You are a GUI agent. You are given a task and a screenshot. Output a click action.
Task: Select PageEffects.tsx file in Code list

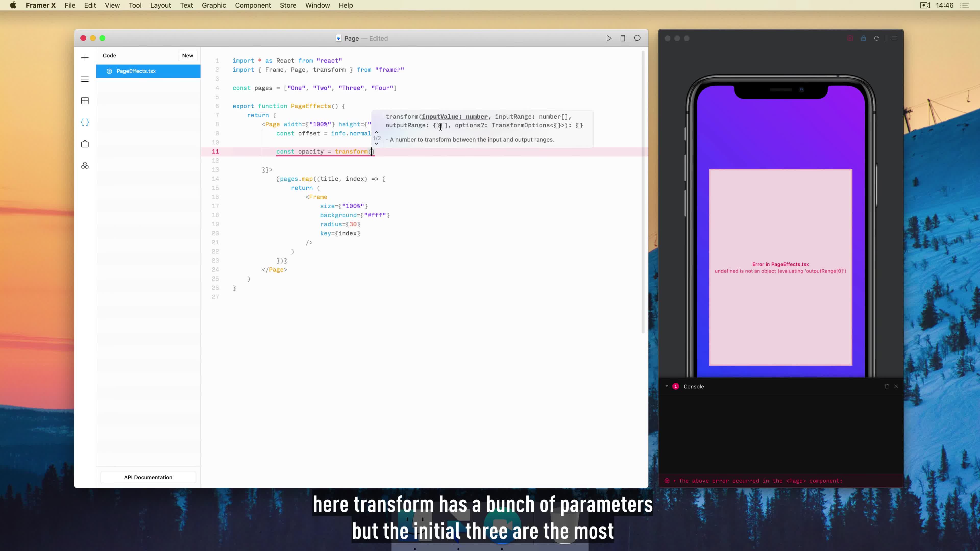[148, 71]
